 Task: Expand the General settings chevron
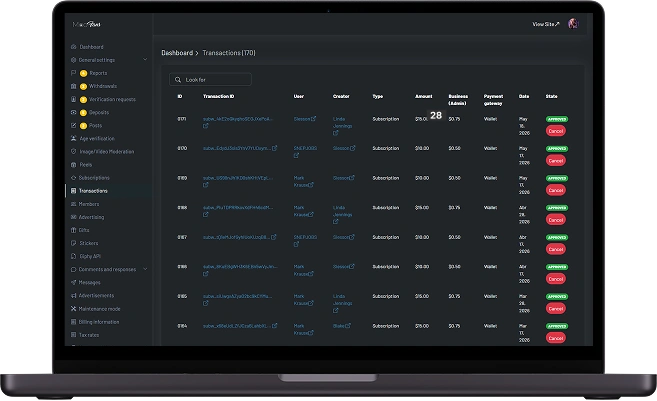145,60
